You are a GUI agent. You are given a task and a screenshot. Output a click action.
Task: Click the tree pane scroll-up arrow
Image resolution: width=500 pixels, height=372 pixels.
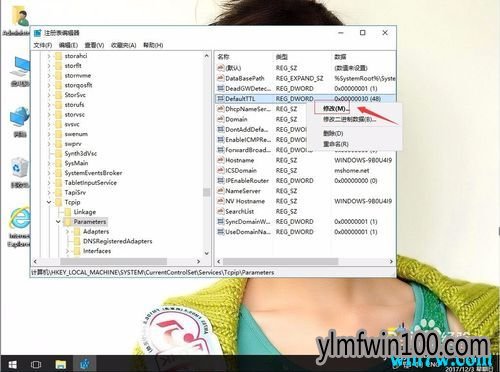coord(206,56)
